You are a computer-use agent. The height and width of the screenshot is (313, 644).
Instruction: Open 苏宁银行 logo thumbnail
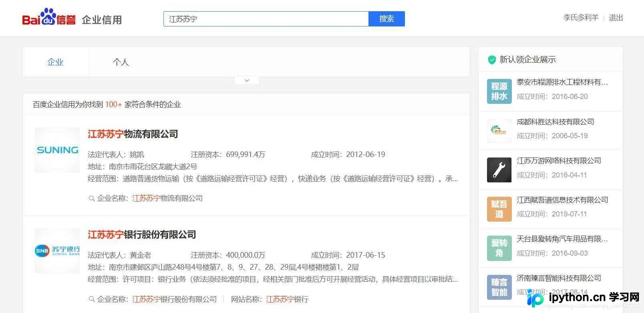pos(57,251)
